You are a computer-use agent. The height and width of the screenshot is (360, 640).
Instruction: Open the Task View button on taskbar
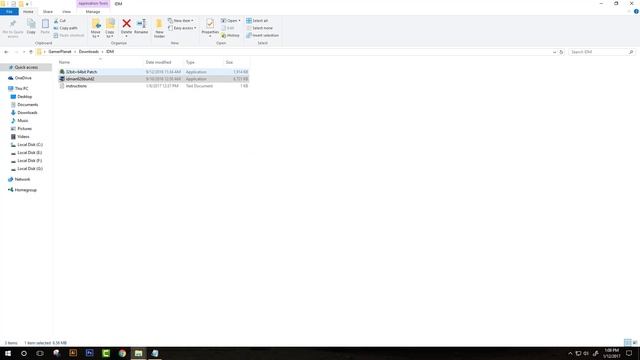click(x=40, y=353)
